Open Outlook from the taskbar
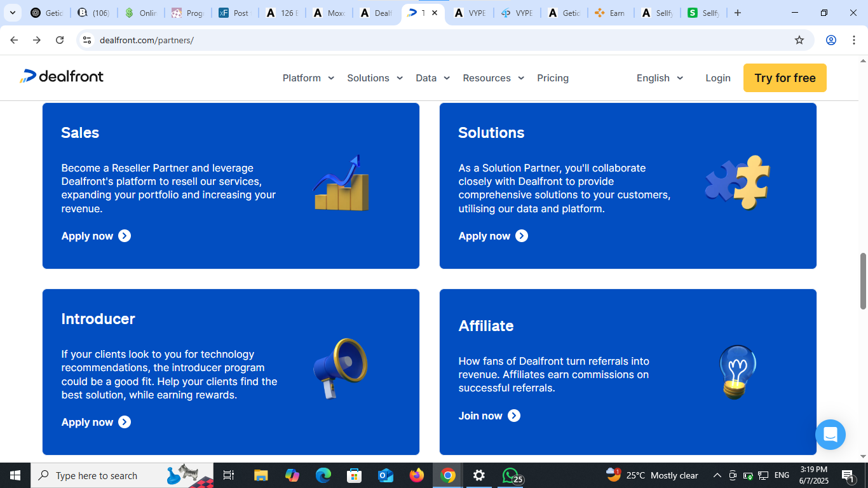This screenshot has height=488, width=868. (385, 475)
